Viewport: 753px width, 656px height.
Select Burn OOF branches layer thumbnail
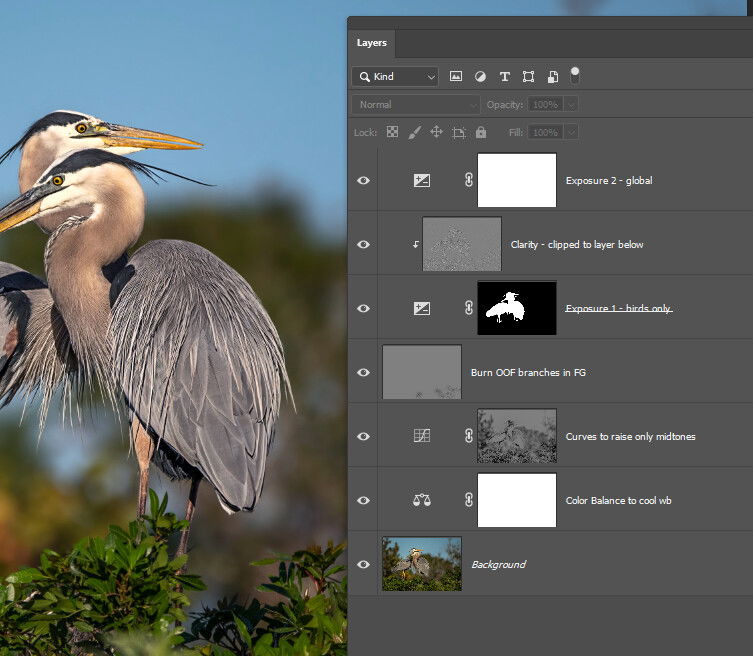(422, 372)
